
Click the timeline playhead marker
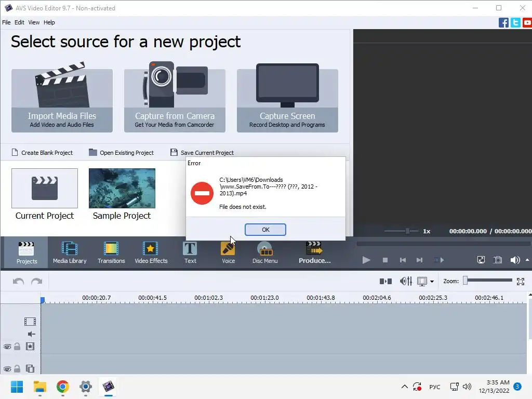[43, 300]
